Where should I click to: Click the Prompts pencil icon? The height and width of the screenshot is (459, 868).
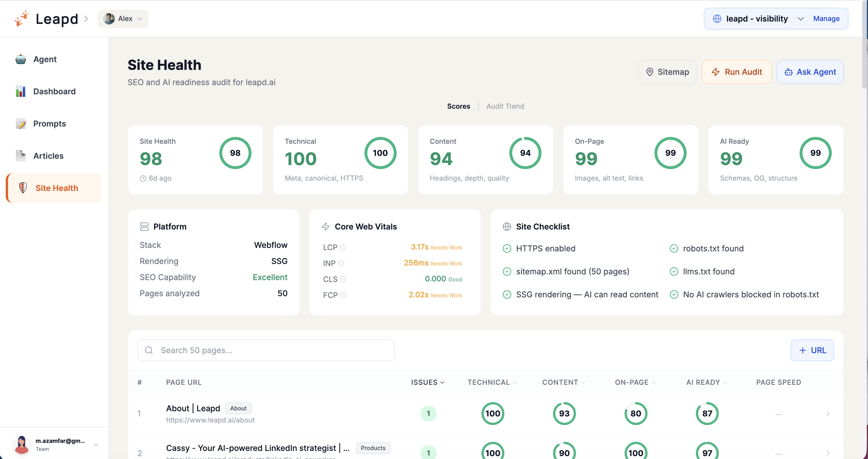pos(21,123)
